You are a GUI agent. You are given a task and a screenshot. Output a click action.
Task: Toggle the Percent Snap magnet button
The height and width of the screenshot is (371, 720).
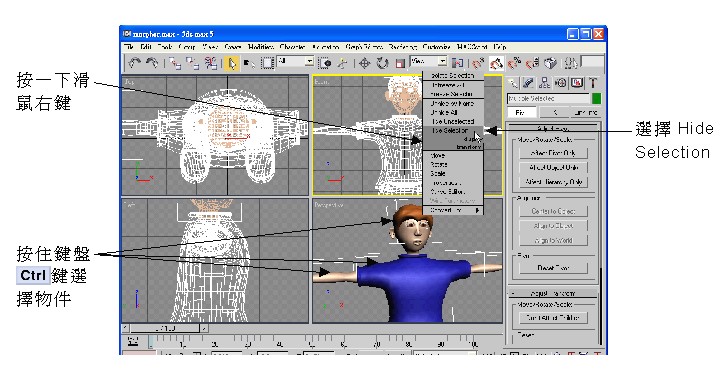pyautogui.click(x=514, y=63)
